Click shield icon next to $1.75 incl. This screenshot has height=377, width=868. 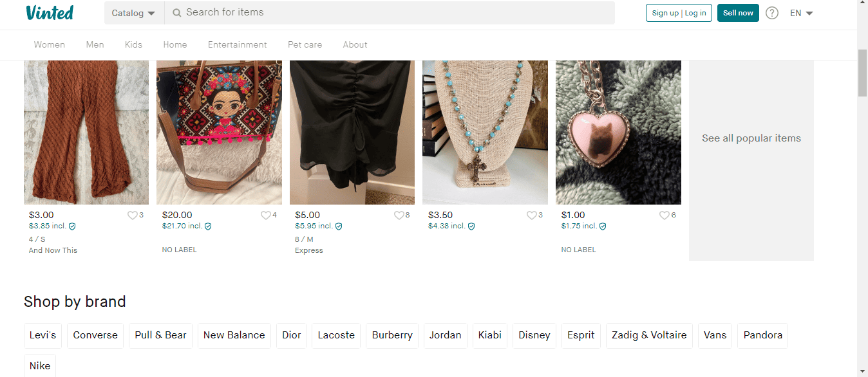pos(603,226)
